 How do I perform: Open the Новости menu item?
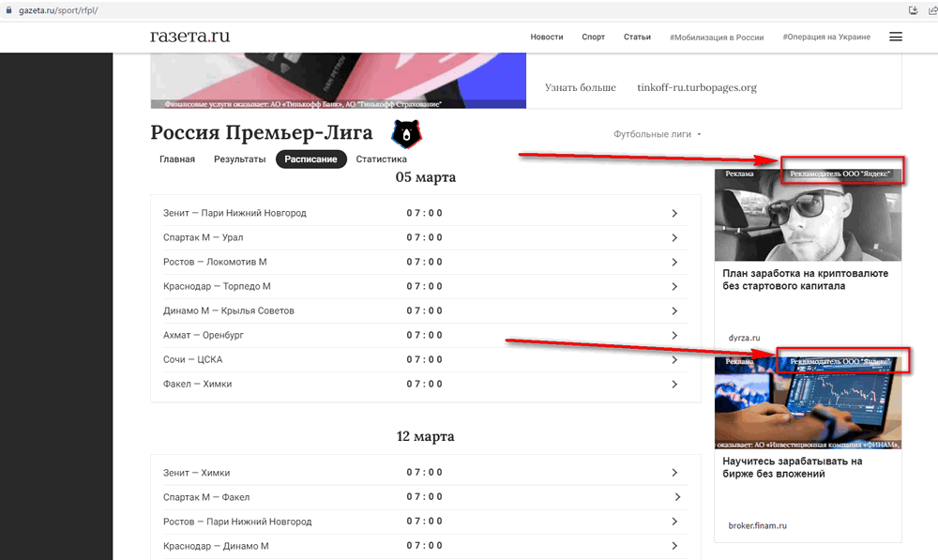click(x=547, y=38)
